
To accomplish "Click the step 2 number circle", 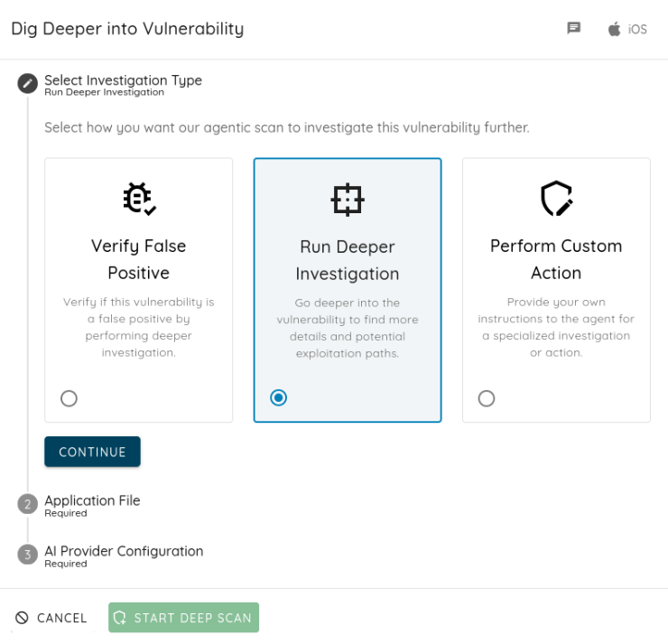I will [x=28, y=504].
